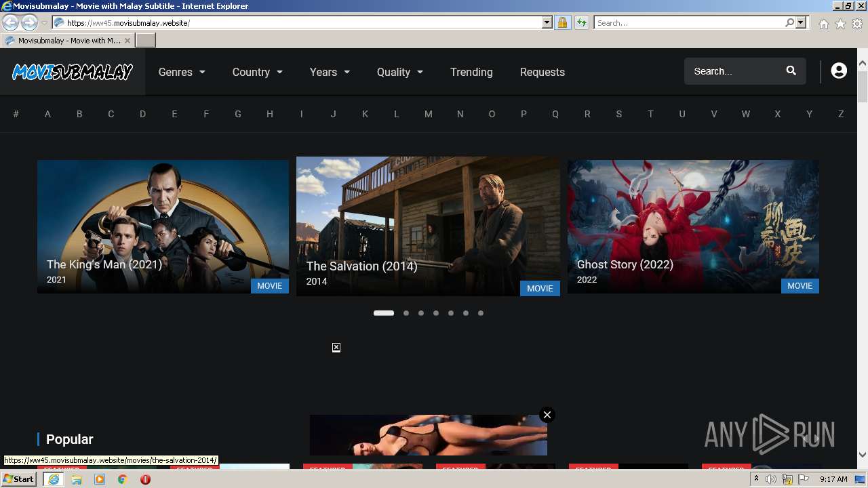
Task: Go to the second carousel dot
Action: pos(406,313)
